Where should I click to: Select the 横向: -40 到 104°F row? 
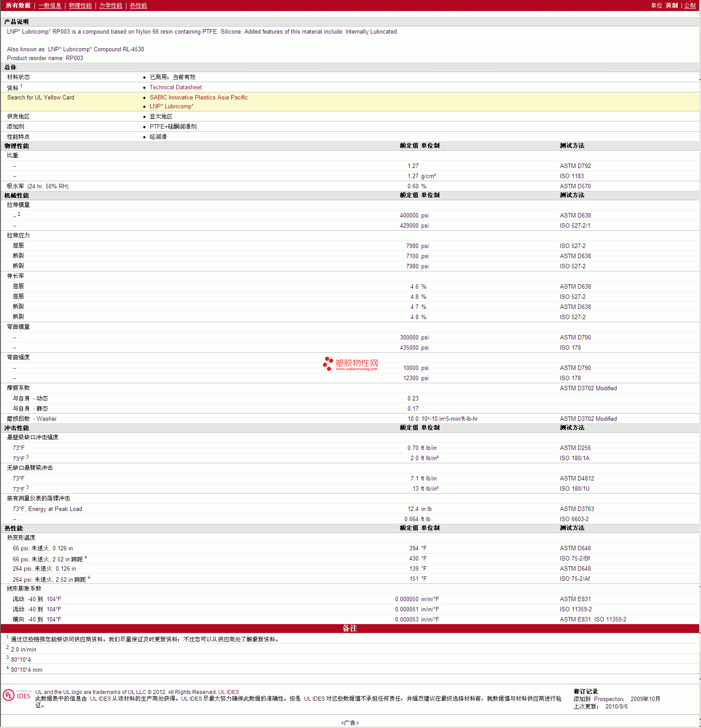350,619
